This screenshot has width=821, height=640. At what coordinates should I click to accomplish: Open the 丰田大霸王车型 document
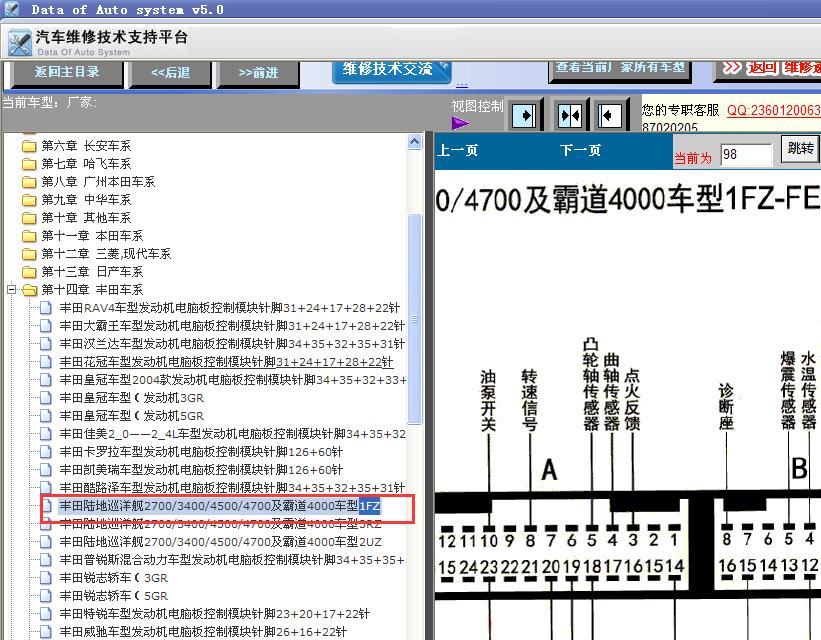(x=232, y=326)
